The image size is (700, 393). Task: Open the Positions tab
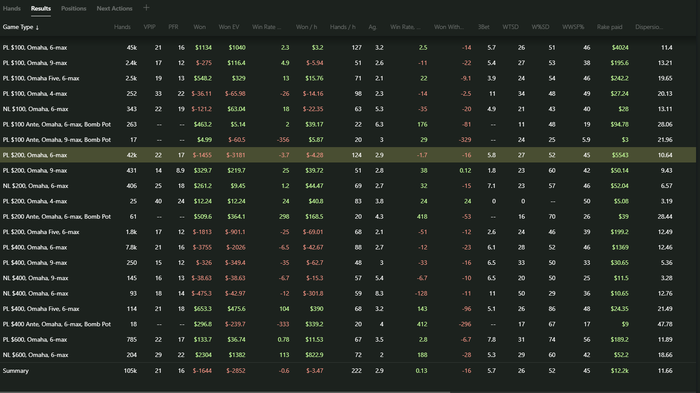pos(74,8)
